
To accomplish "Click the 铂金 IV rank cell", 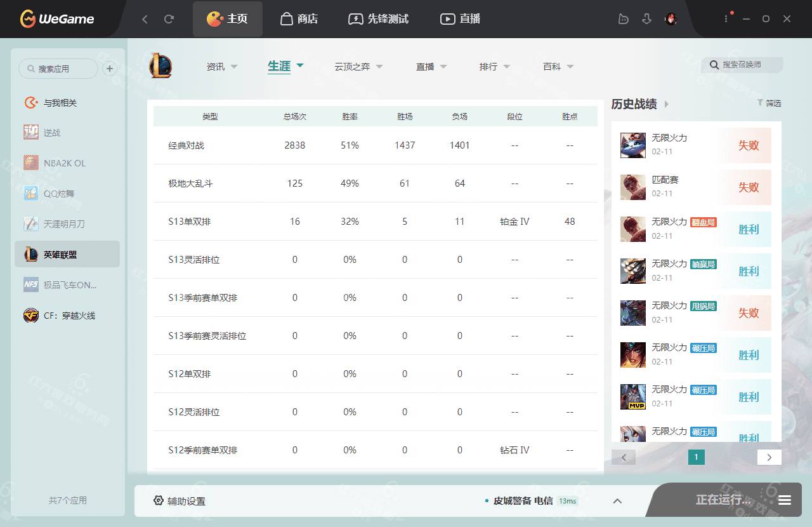I will coord(514,222).
